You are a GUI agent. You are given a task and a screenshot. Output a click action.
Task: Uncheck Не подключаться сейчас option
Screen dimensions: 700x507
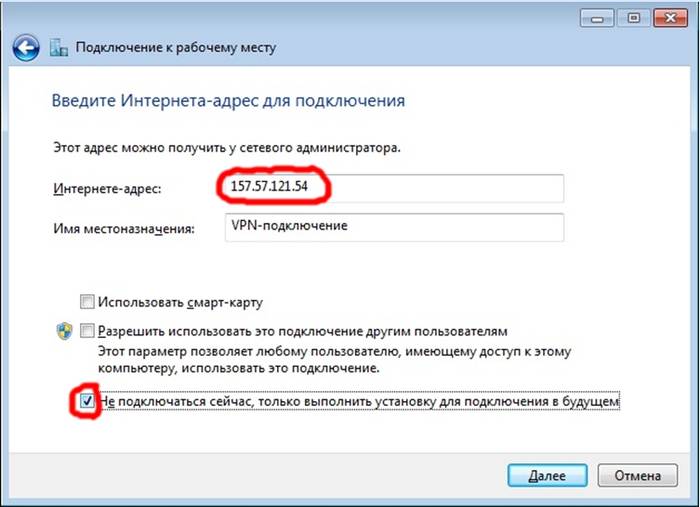coord(87,401)
